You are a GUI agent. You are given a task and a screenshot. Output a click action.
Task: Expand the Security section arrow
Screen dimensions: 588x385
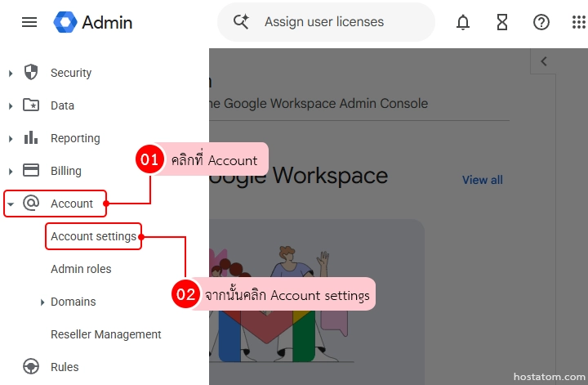(11, 74)
